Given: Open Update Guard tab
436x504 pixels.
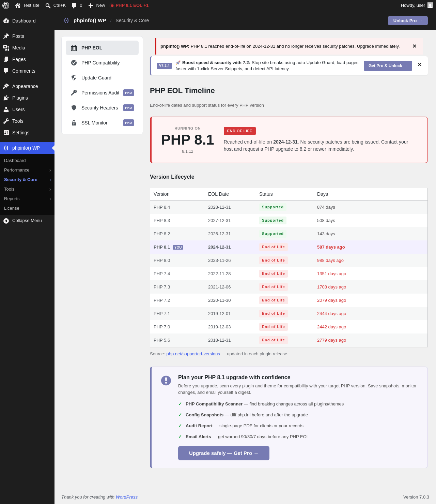Looking at the screenshot, I should [102, 78].
